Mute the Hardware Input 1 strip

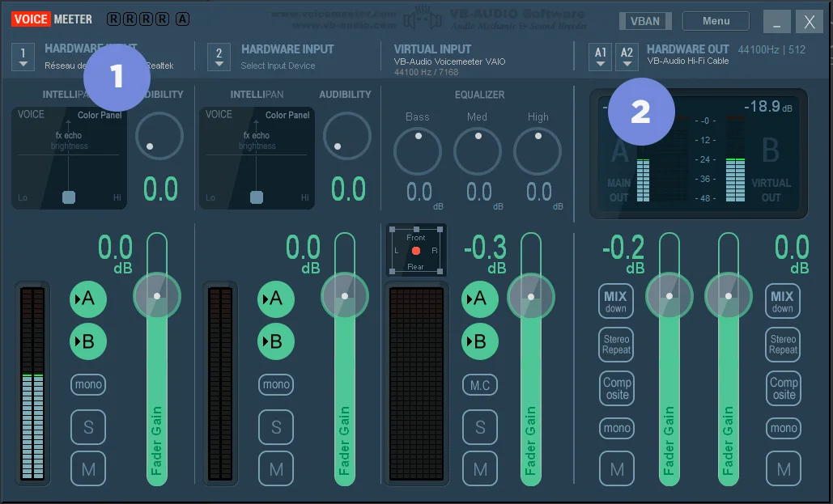coord(87,468)
